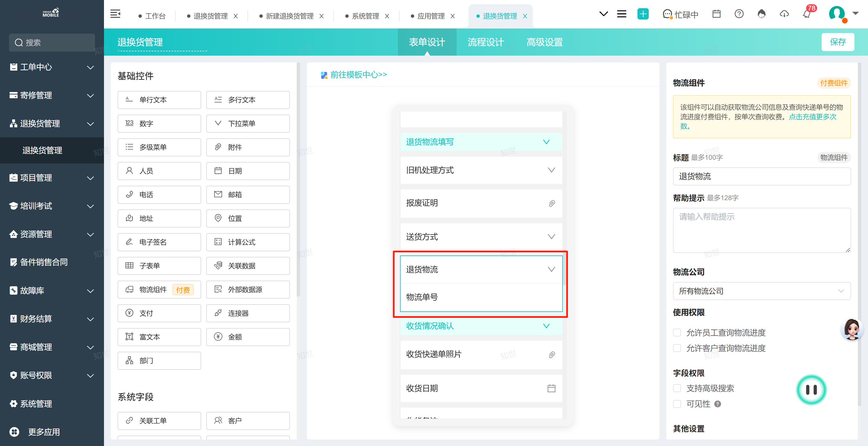
Task: Close the 应用管理 tab
Action: (453, 16)
